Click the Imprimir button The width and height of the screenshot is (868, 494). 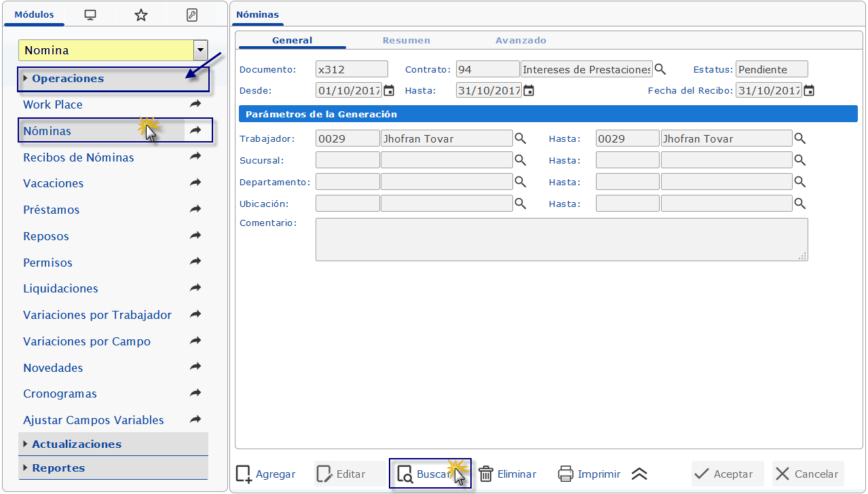[x=589, y=474]
